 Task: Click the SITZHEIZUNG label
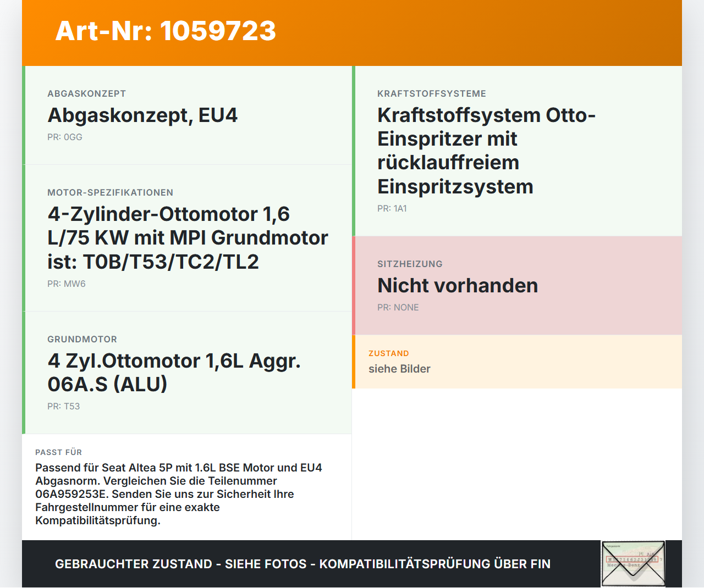[x=410, y=264]
